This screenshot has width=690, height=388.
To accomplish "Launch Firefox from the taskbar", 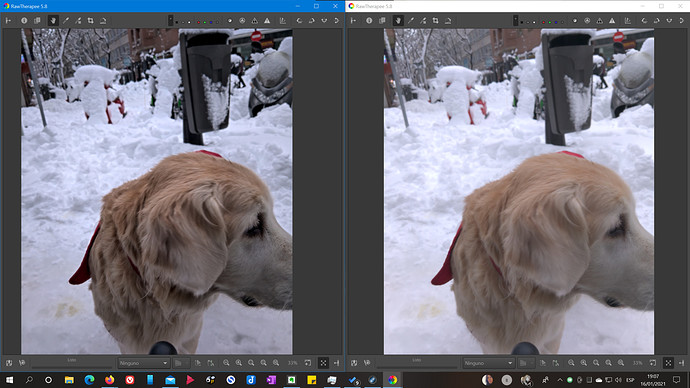I will pyautogui.click(x=109, y=380).
